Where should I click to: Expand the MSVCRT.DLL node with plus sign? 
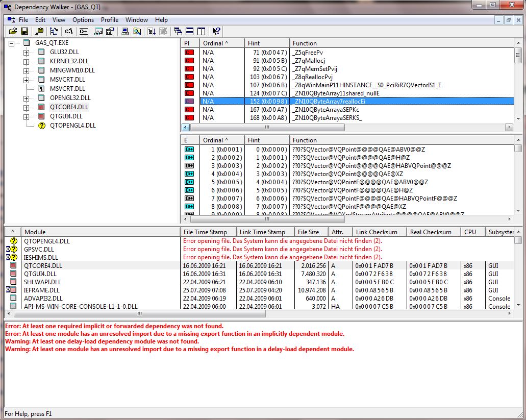coord(26,80)
